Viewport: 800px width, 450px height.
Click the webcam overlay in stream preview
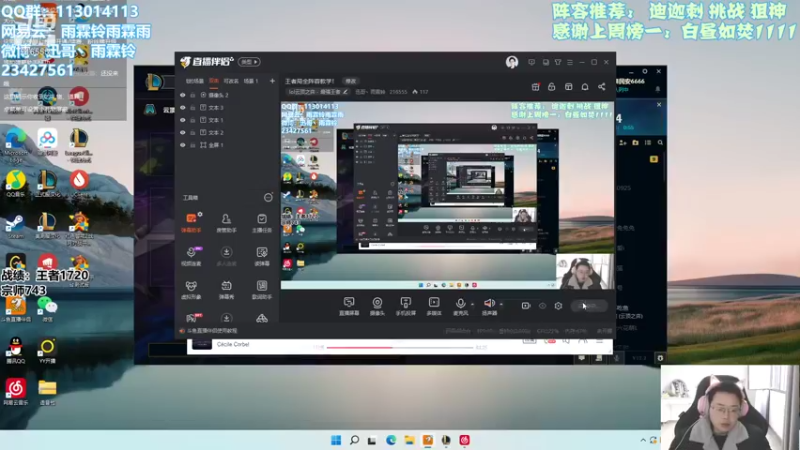point(585,271)
